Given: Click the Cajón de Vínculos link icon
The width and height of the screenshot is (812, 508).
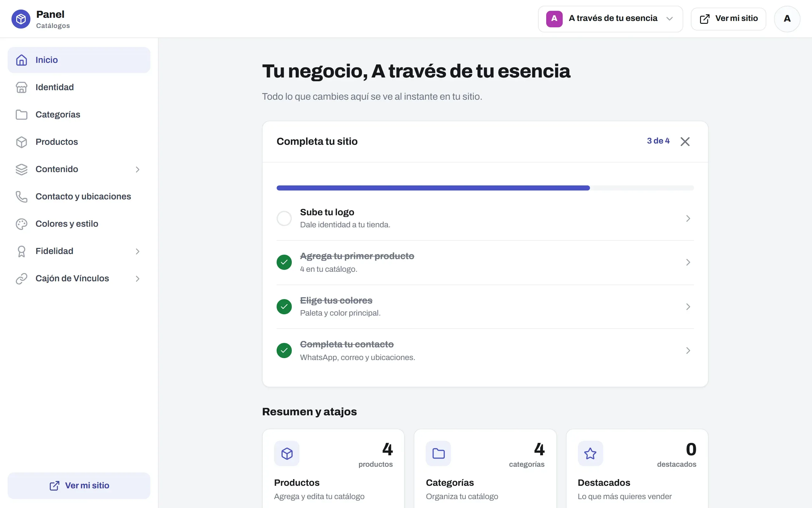Looking at the screenshot, I should pyautogui.click(x=22, y=278).
